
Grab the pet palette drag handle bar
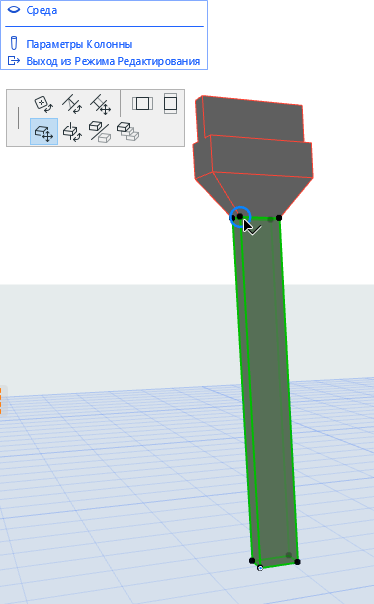(18, 118)
